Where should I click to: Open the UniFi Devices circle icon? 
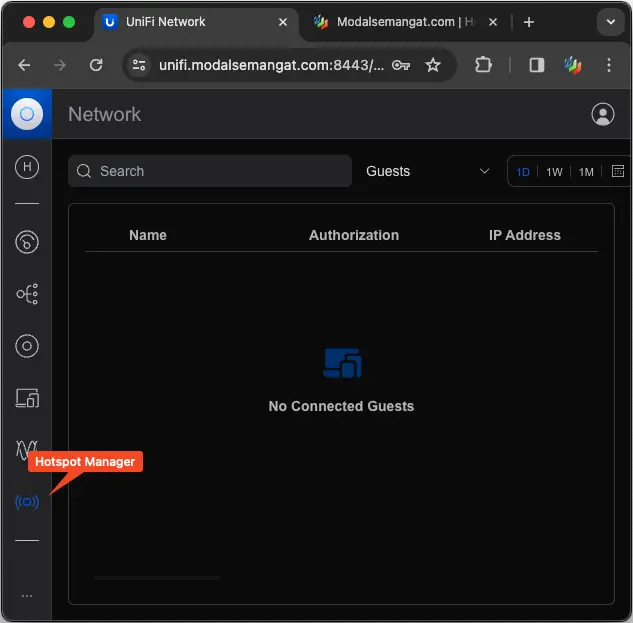(x=27, y=347)
